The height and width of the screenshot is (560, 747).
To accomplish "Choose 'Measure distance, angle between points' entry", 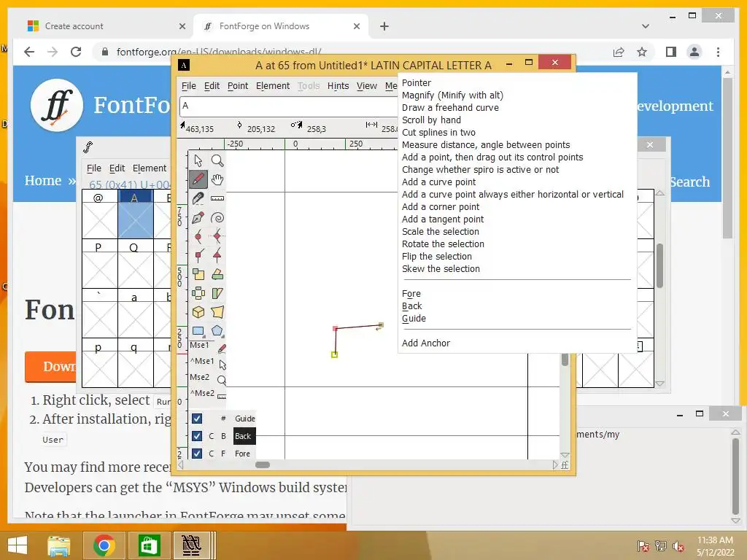I will pyautogui.click(x=486, y=145).
